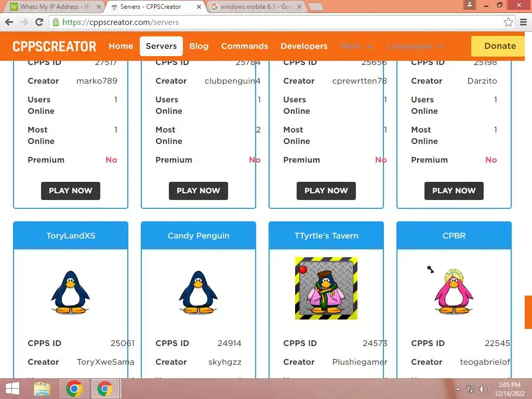Screen dimensions: 532x399
Task: Open the Commands nav link
Action: pos(245,46)
